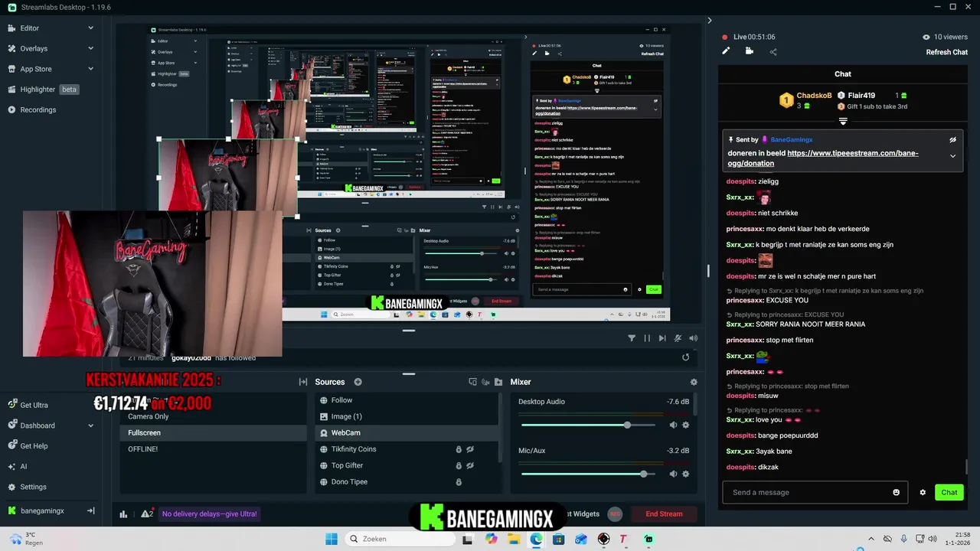This screenshot has height=551, width=980.
Task: Skip the current alert
Action: (662, 338)
